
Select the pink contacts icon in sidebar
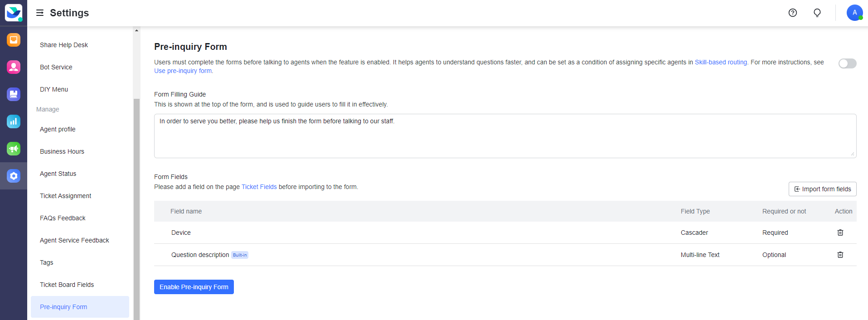tap(13, 67)
